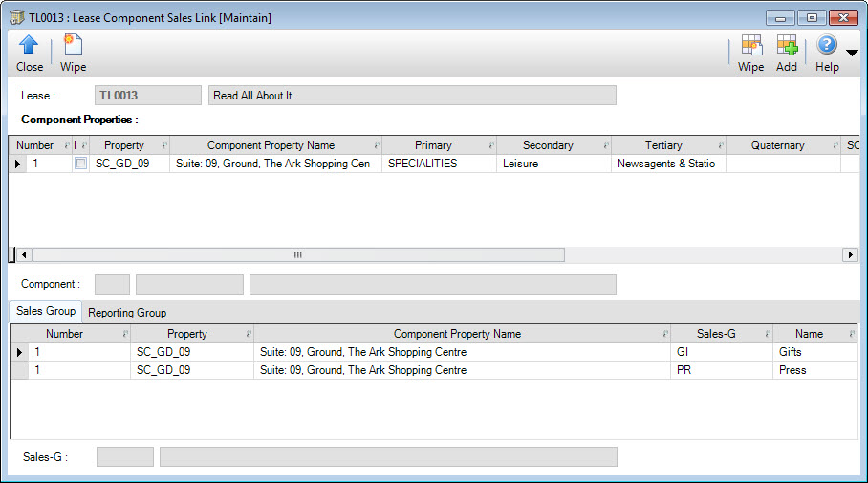Click the Tertiary column header
This screenshot has width=868, height=483.
point(663,145)
